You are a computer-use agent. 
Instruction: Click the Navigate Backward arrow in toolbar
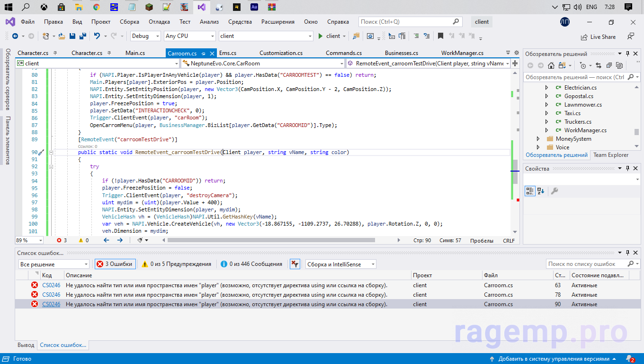pyautogui.click(x=15, y=36)
